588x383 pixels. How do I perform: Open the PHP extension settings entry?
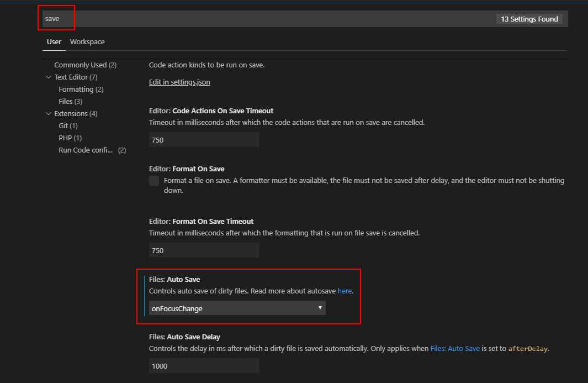click(70, 138)
